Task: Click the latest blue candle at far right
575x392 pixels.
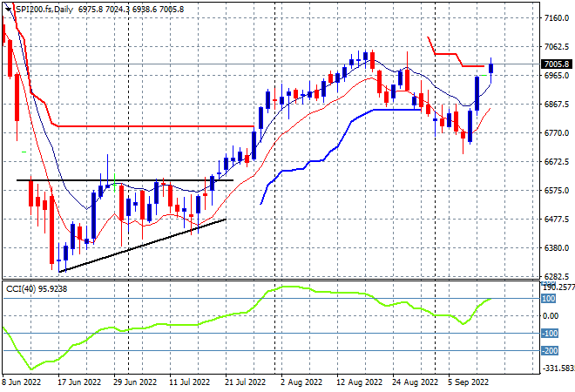Action: [491, 68]
